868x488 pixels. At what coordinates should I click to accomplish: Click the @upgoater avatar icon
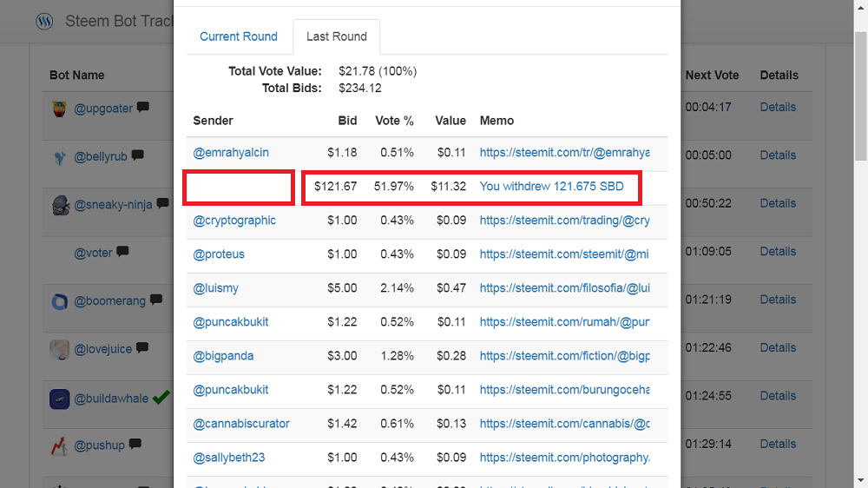coord(60,109)
